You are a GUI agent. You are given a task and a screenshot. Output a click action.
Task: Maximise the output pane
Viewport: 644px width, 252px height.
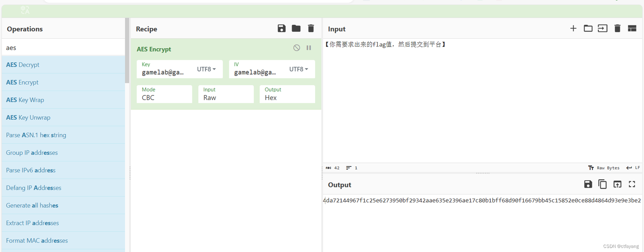click(632, 184)
